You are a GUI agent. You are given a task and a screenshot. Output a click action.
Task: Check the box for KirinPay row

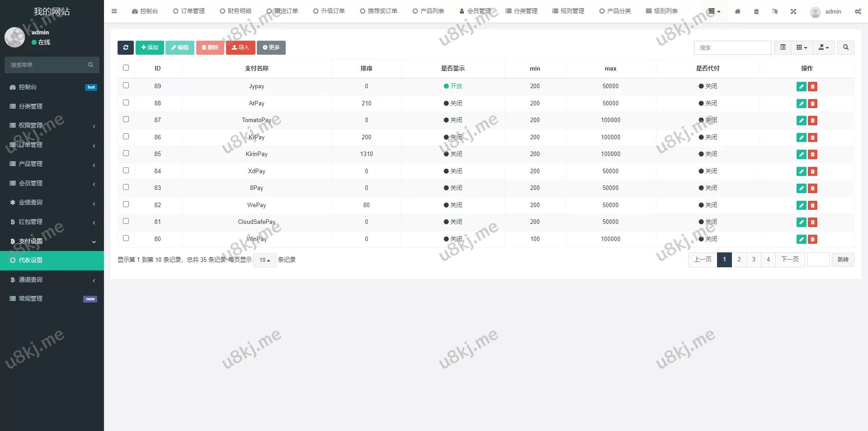[x=126, y=153]
